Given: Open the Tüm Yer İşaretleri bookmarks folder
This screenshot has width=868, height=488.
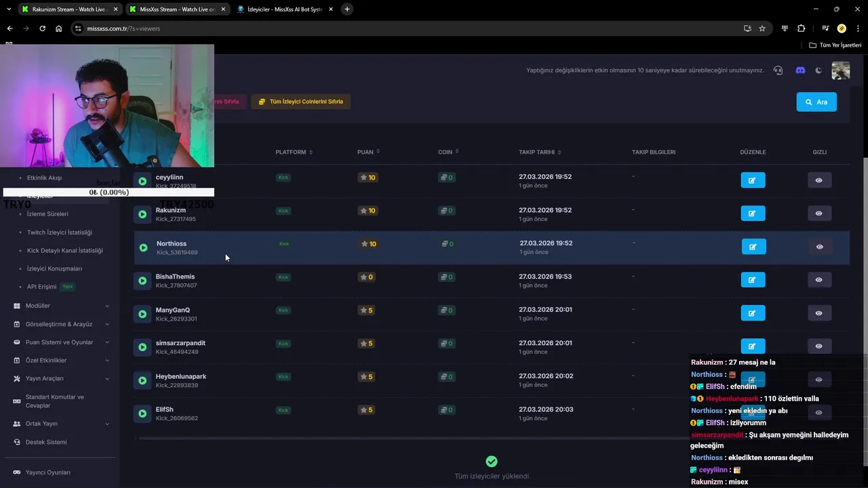Looking at the screenshot, I should 835,45.
